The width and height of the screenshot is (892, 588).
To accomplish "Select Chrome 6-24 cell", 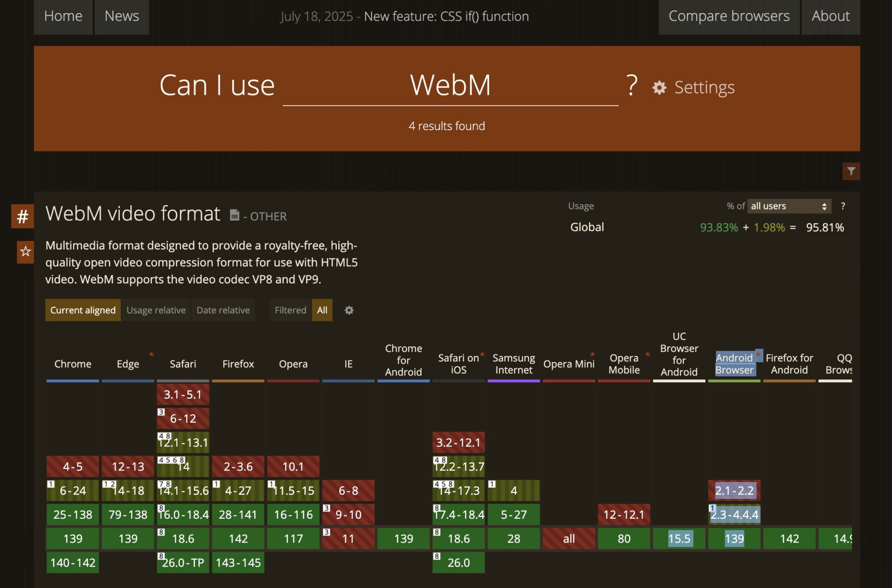I will [x=73, y=491].
